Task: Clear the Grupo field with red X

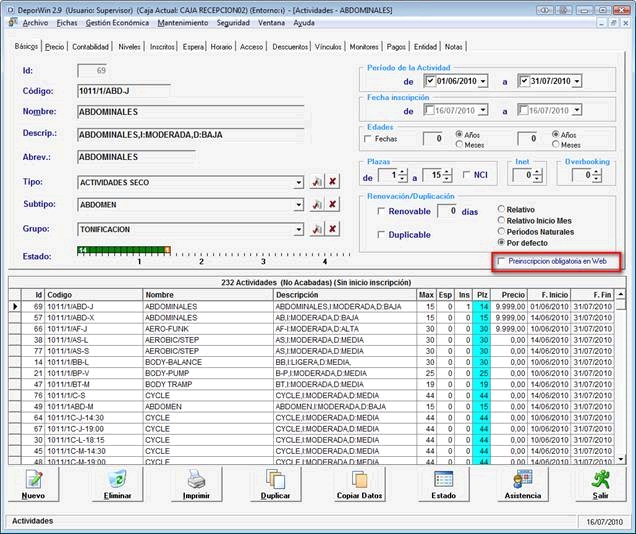Action: tap(333, 229)
